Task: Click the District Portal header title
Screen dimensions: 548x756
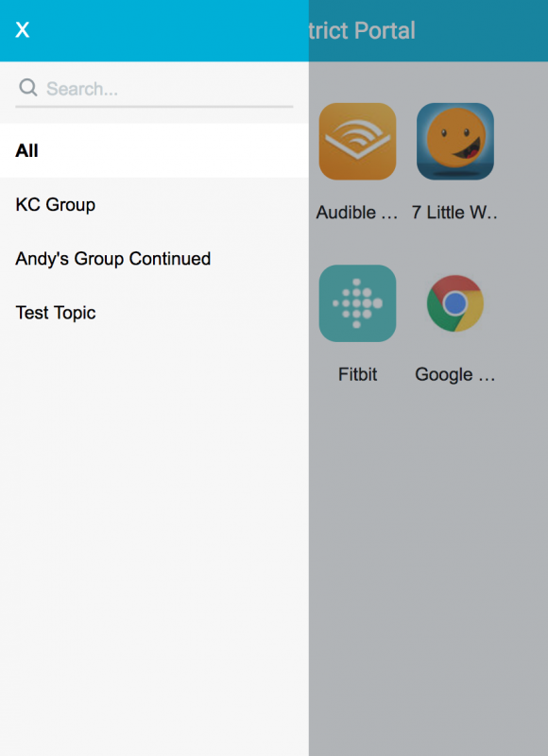Action: pyautogui.click(x=362, y=30)
